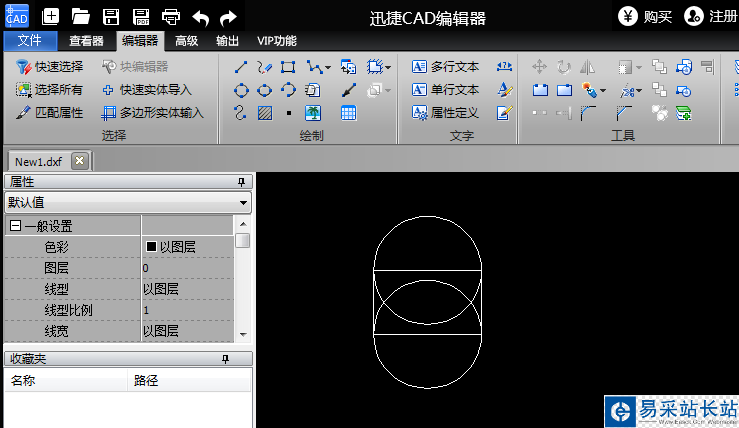Viewport: 739px width, 428px height.
Task: Pin the 属性 panel
Action: (241, 182)
